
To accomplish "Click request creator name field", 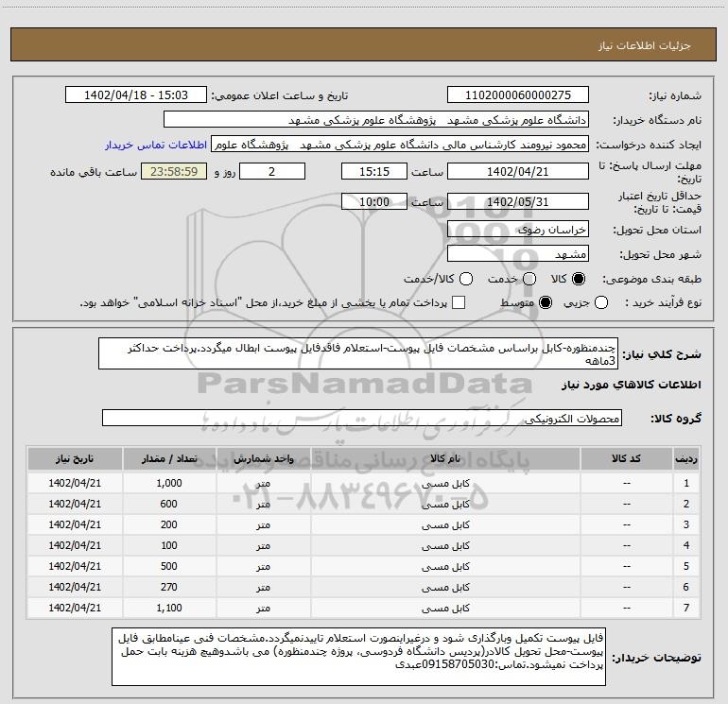I will (x=400, y=145).
